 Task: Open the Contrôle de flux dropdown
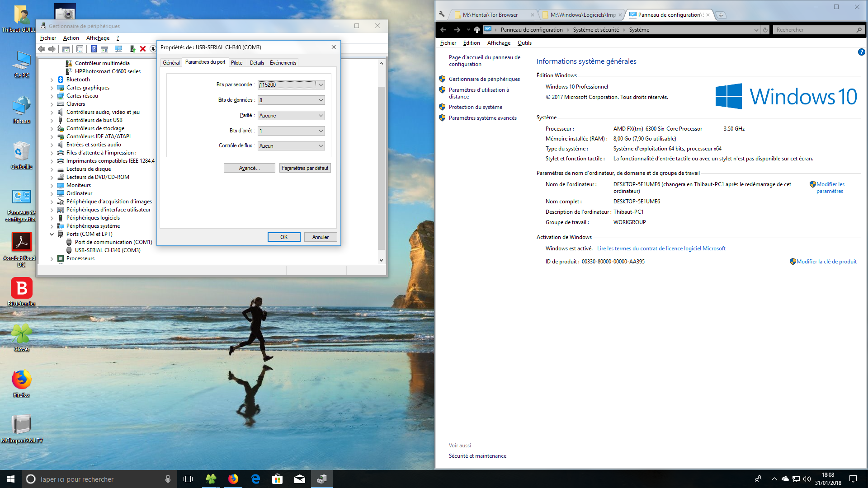pos(321,146)
